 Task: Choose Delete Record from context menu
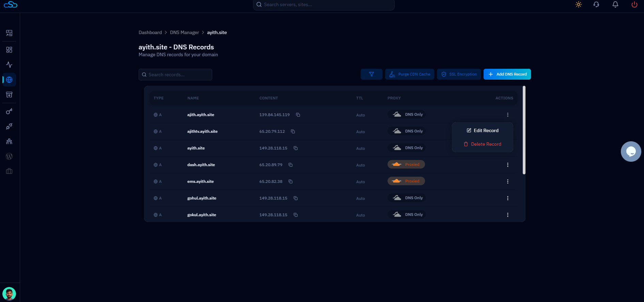[x=483, y=144]
